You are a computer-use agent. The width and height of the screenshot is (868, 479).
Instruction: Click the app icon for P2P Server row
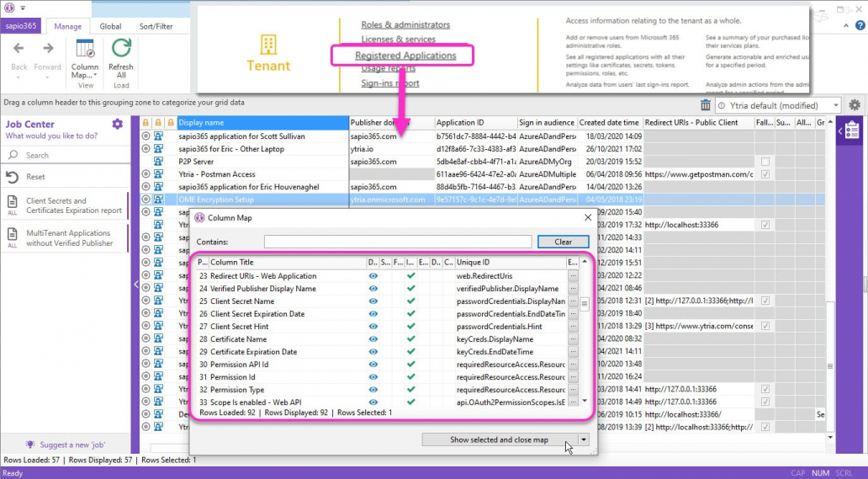[x=158, y=162]
